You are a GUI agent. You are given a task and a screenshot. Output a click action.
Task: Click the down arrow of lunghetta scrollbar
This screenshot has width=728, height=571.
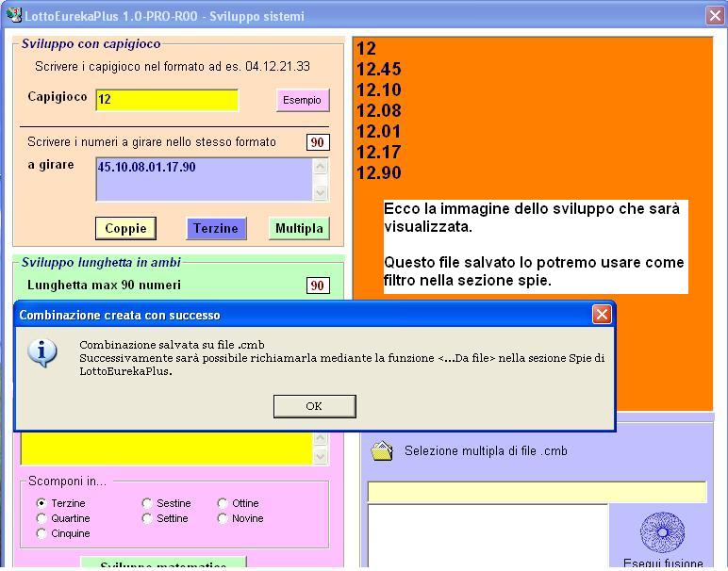[321, 457]
